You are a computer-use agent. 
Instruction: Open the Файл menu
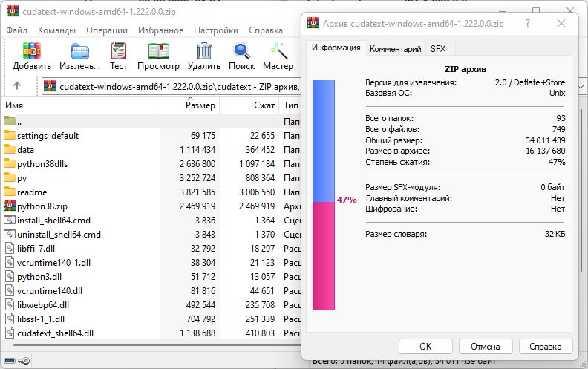[x=16, y=30]
